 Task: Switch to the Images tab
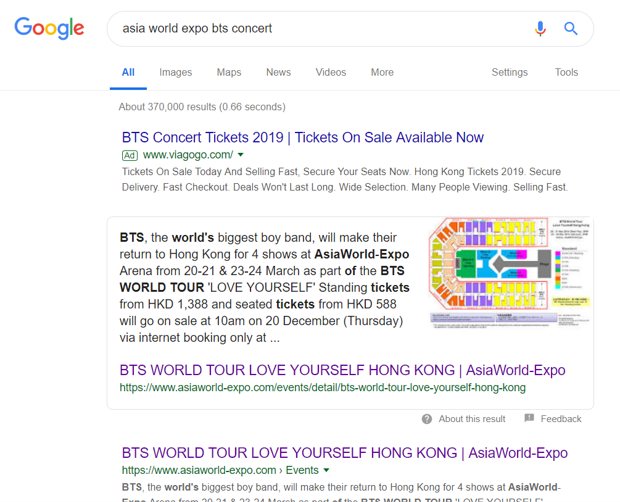point(175,72)
